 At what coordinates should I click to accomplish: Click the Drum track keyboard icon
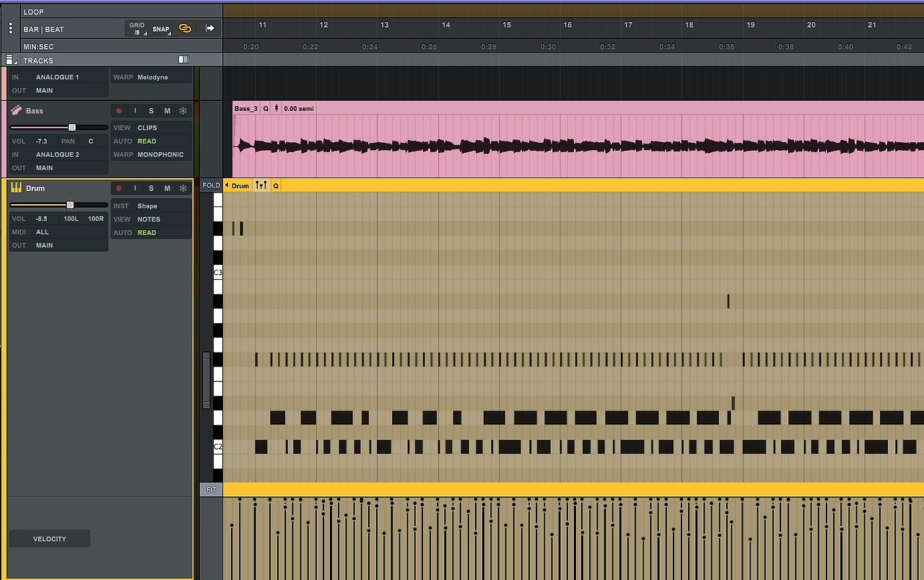[16, 188]
